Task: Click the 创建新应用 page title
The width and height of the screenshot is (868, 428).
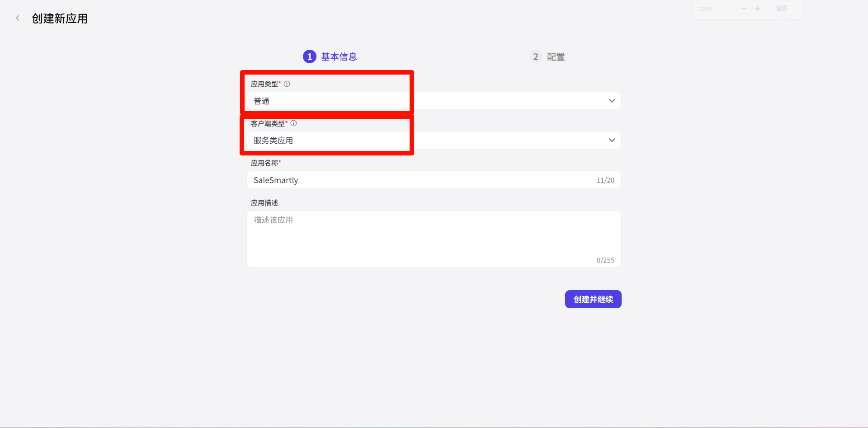Action: (60, 19)
